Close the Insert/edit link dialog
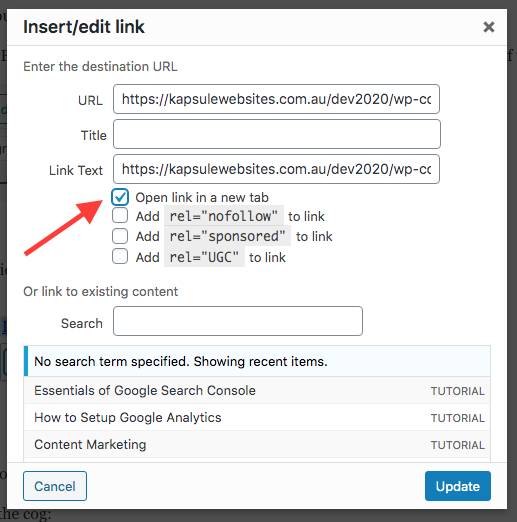The width and height of the screenshot is (517, 522). 489,27
